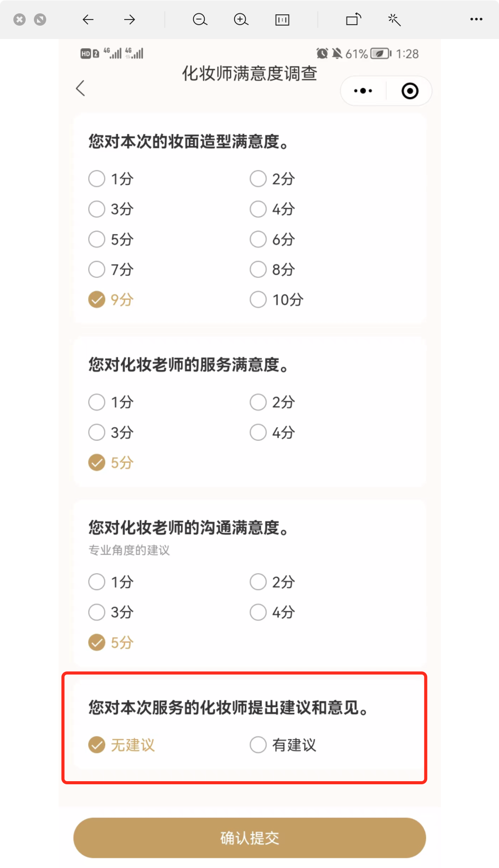Zoom out with the minus magnifier
The width and height of the screenshot is (499, 868).
[x=200, y=20]
